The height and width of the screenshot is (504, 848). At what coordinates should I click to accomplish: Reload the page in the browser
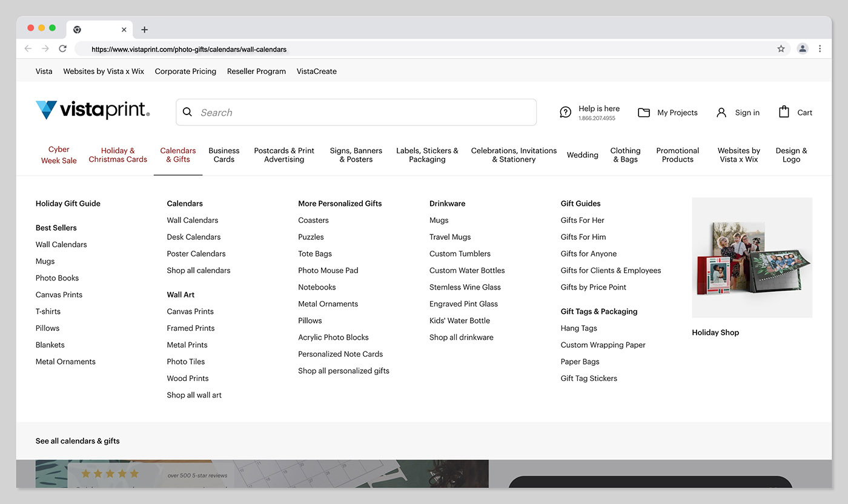[x=62, y=49]
